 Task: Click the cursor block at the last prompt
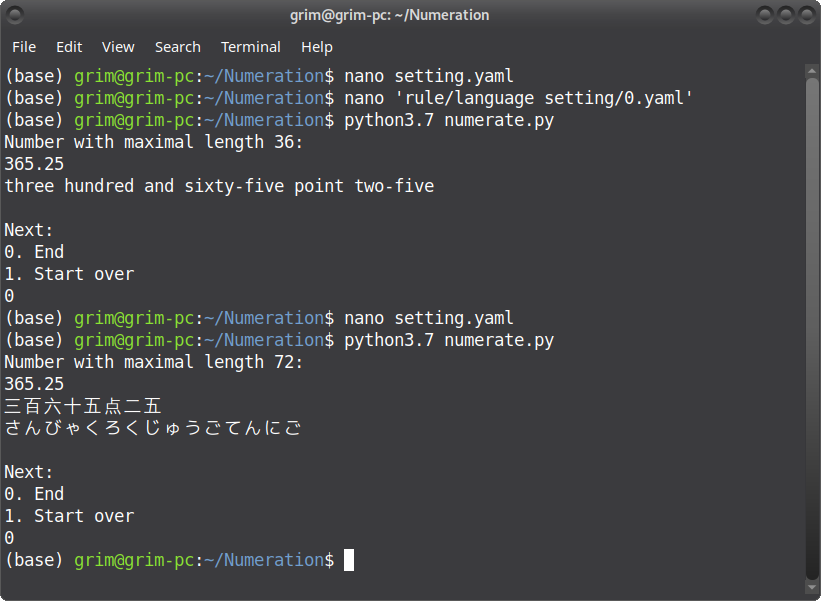pos(349,560)
